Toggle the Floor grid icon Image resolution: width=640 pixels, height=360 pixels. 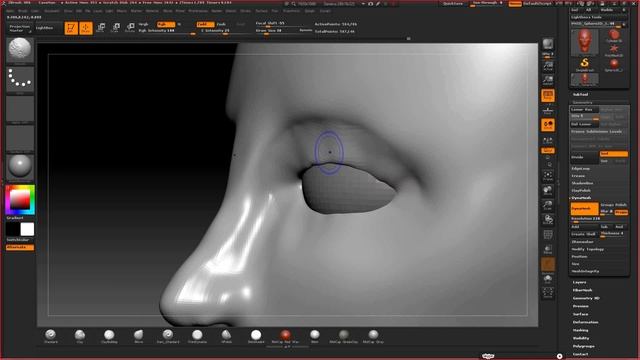coord(548,110)
